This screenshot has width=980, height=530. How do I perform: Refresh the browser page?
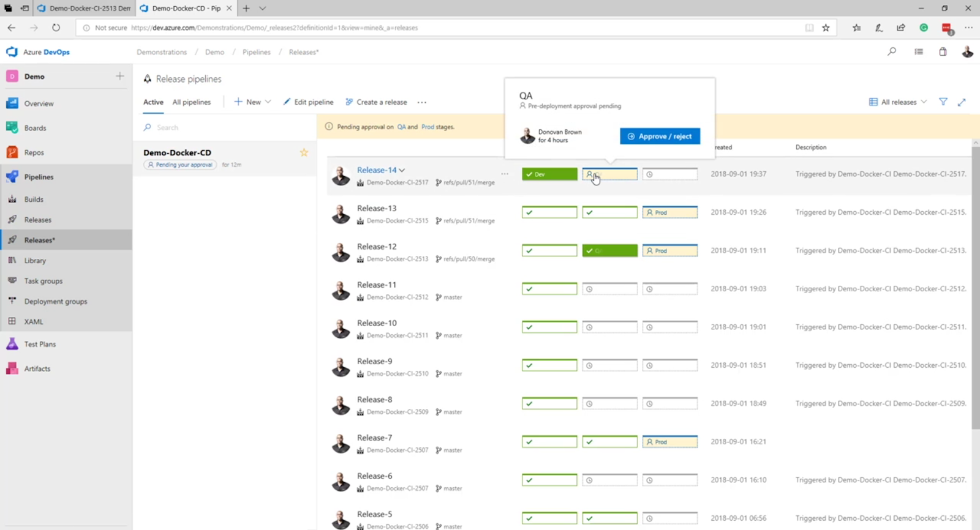coord(56,28)
